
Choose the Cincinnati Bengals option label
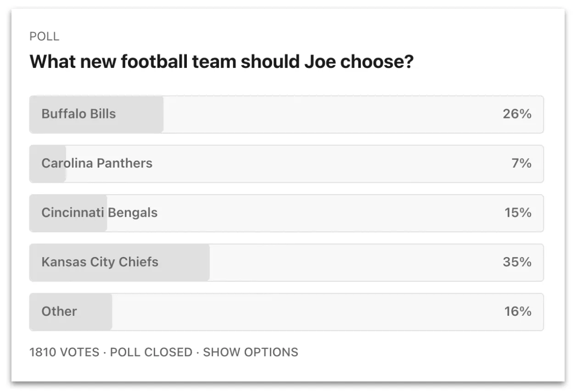click(99, 213)
